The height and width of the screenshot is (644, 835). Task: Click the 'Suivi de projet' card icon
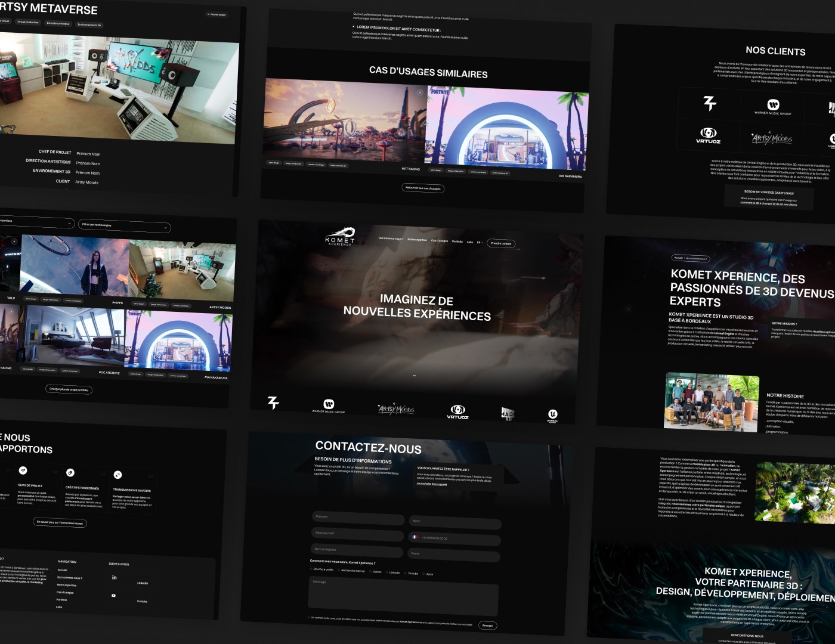(23, 470)
